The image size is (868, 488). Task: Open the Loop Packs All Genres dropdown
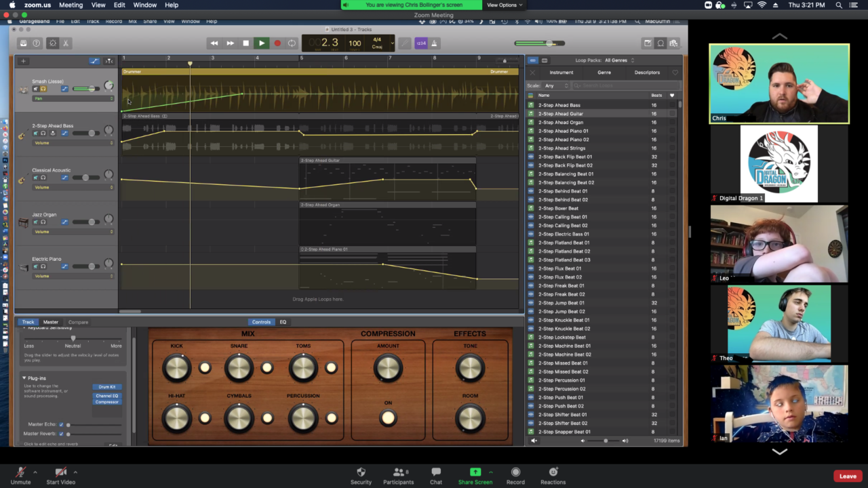coord(619,60)
